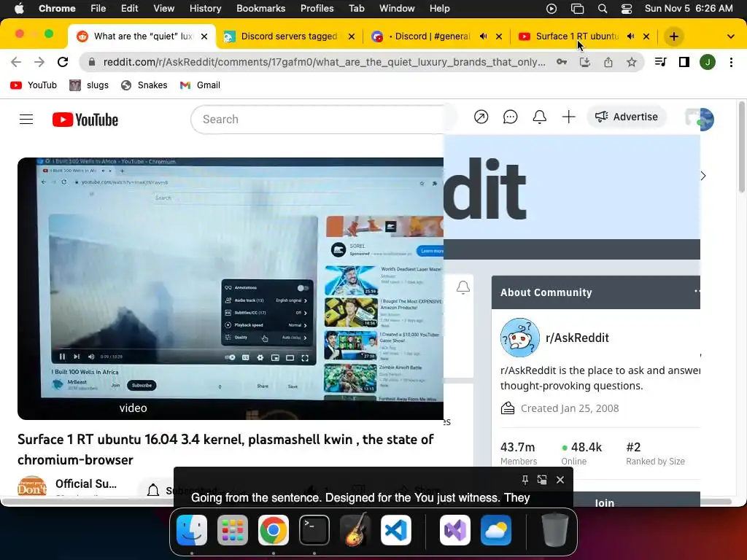Image resolution: width=747 pixels, height=560 pixels.
Task: Open Finder from the Dock
Action: click(192, 530)
